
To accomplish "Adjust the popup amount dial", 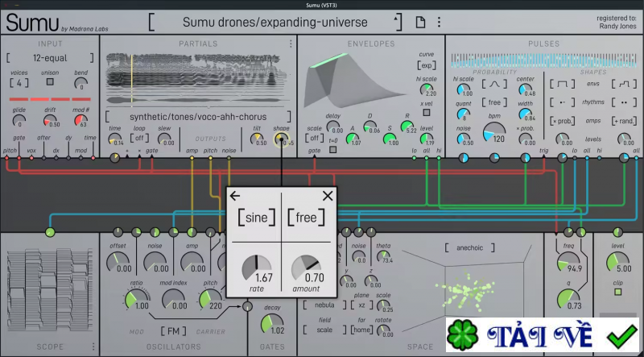I will [306, 268].
